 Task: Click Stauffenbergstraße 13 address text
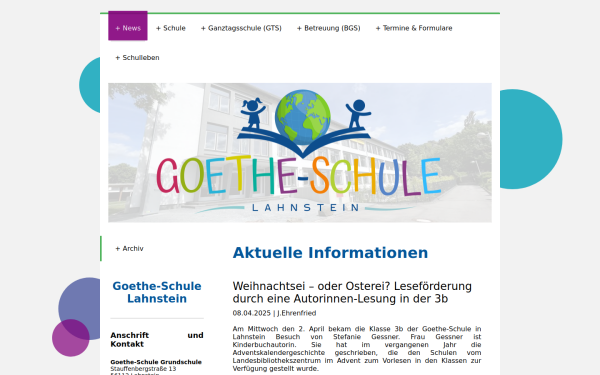pos(143,369)
